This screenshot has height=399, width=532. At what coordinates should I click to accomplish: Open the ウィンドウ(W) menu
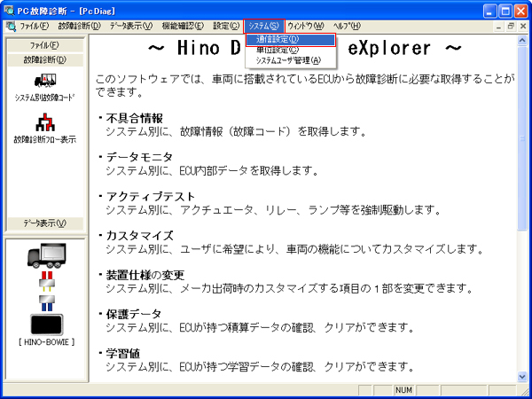[307, 27]
